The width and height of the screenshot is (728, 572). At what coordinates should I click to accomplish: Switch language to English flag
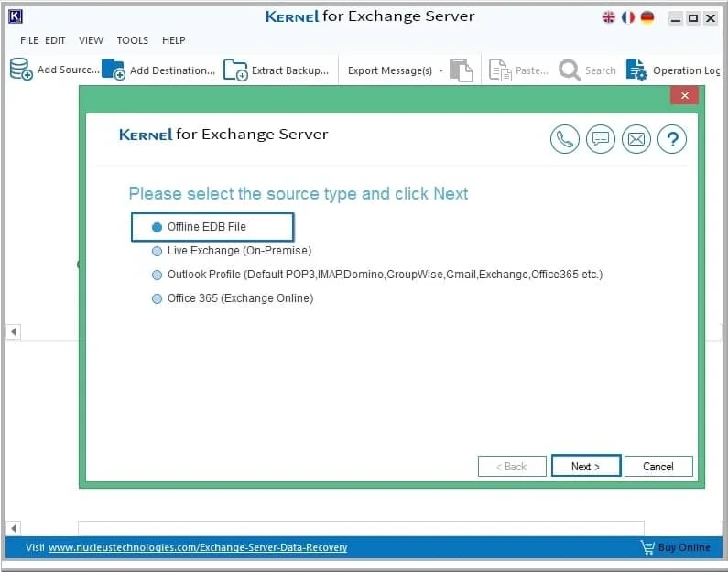click(608, 17)
